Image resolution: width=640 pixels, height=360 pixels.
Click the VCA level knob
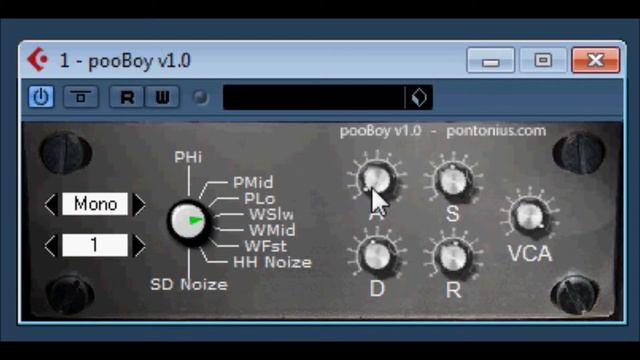pyautogui.click(x=529, y=215)
